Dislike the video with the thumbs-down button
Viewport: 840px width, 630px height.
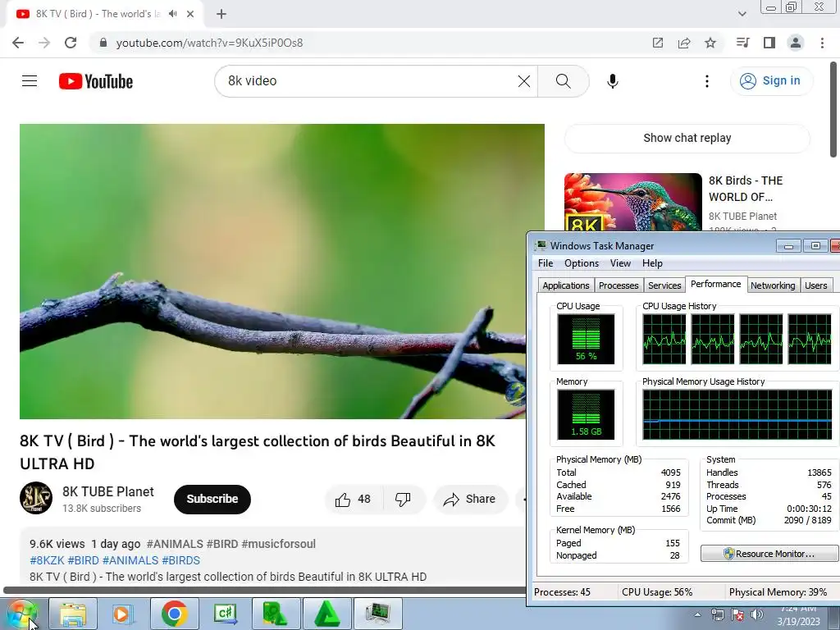point(403,500)
